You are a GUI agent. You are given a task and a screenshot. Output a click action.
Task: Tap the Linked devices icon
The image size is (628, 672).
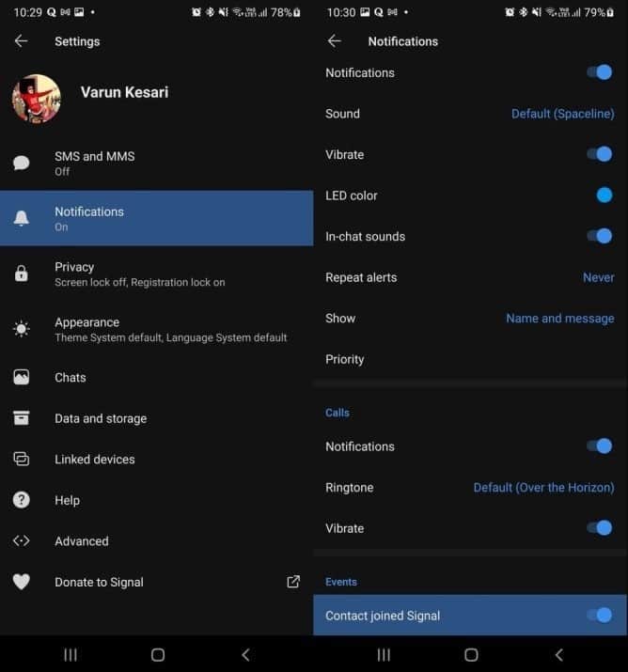[x=21, y=459]
